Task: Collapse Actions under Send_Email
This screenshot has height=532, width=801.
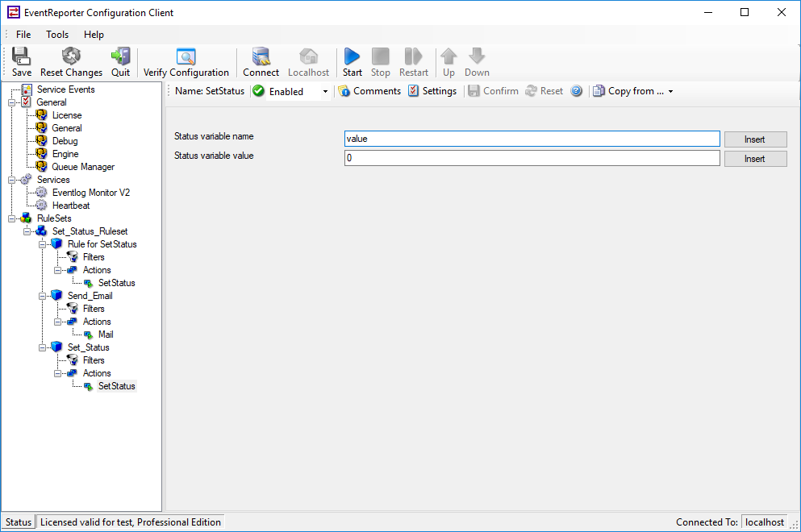Action: pos(58,322)
